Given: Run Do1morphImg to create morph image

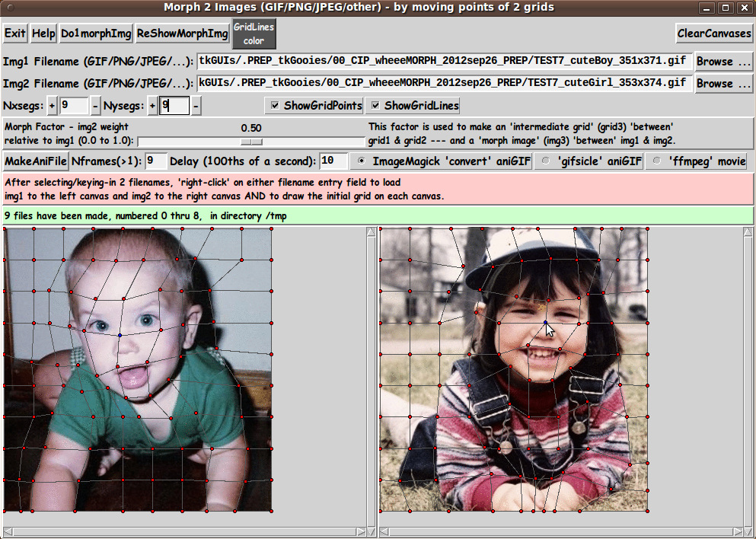Looking at the screenshot, I should click(x=96, y=33).
